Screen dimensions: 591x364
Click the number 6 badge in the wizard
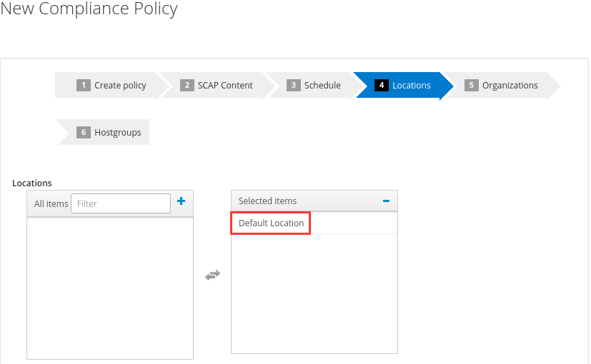[84, 132]
